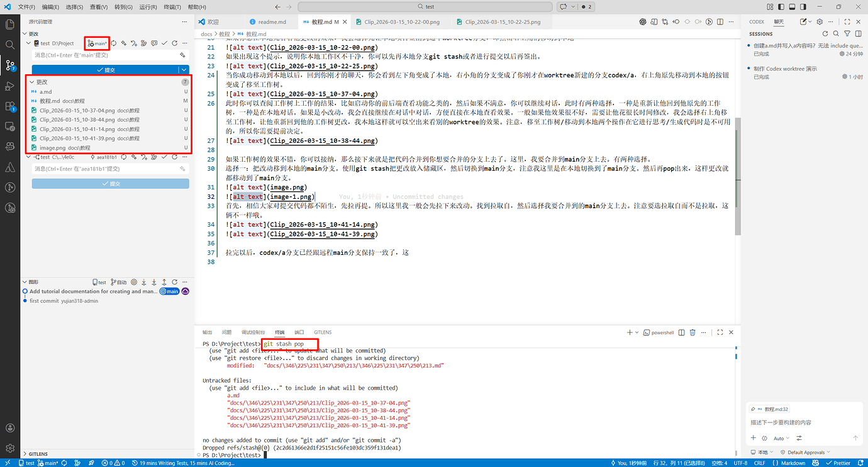
Task: Collapse the 图形 graph section
Action: tap(25, 283)
